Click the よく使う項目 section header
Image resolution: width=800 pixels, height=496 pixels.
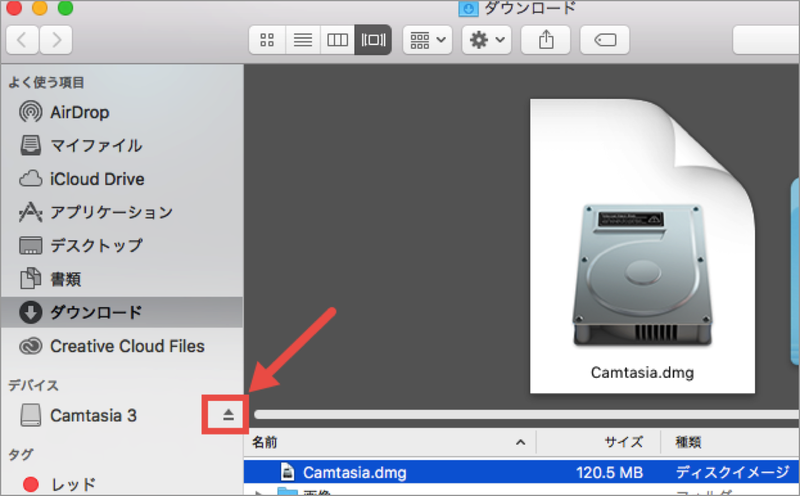(x=46, y=83)
